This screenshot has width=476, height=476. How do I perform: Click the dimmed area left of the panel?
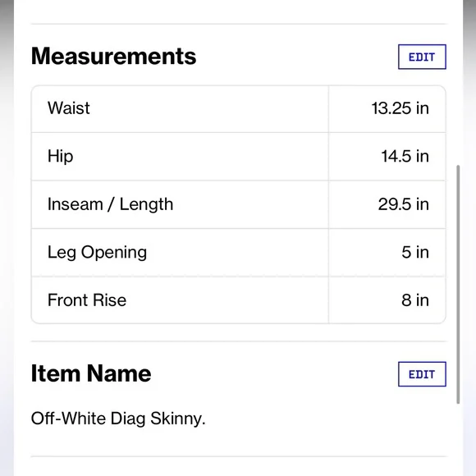tap(7, 238)
